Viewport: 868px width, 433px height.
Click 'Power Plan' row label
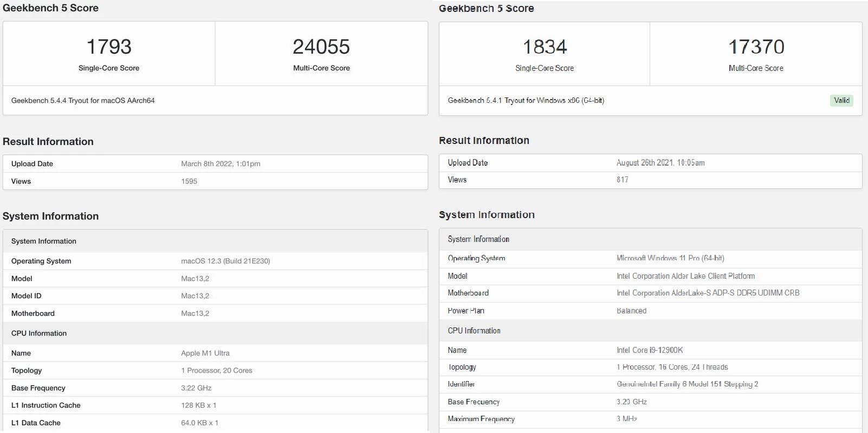pyautogui.click(x=466, y=311)
